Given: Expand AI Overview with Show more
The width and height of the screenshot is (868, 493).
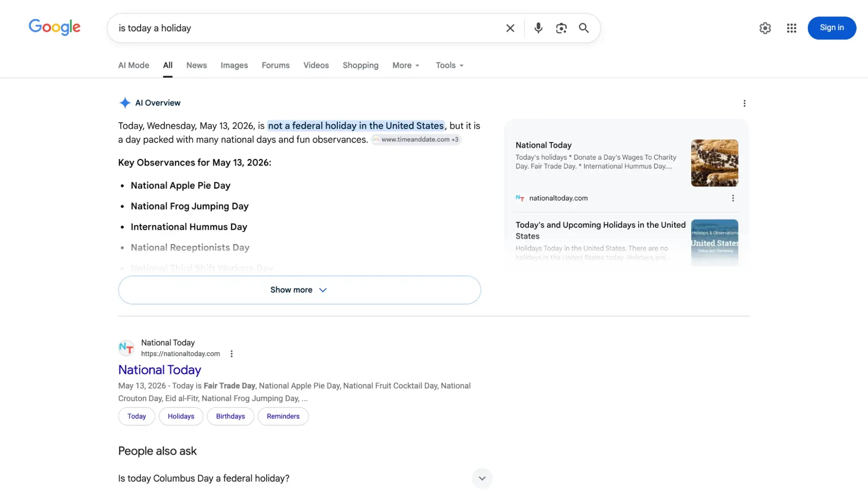Looking at the screenshot, I should point(299,290).
